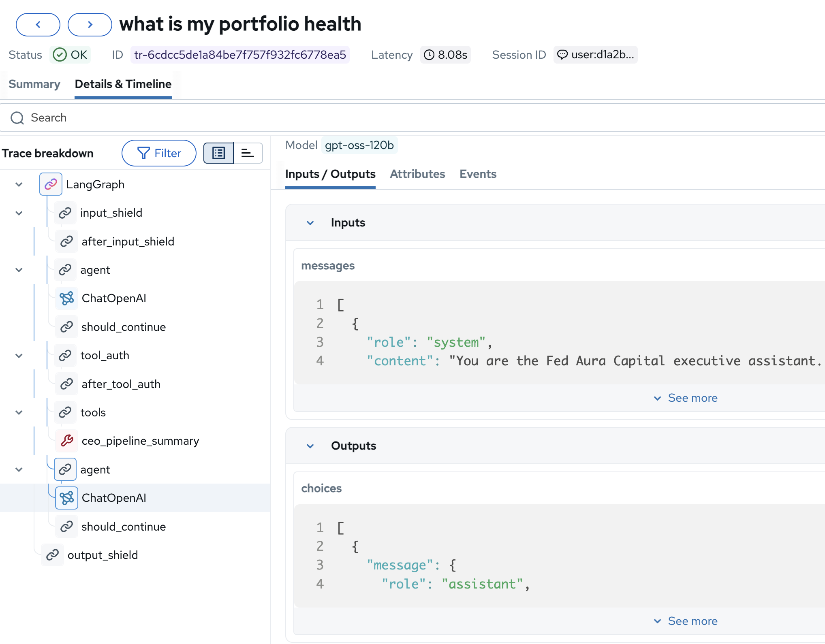825x644 pixels.
Task: Switch to list tree view toggle
Action: click(218, 153)
